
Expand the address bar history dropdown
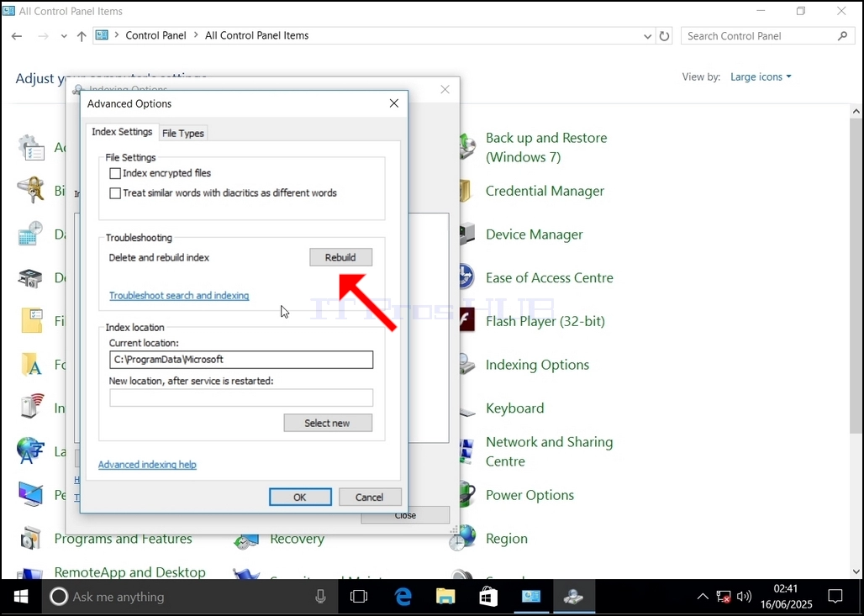pyautogui.click(x=647, y=36)
